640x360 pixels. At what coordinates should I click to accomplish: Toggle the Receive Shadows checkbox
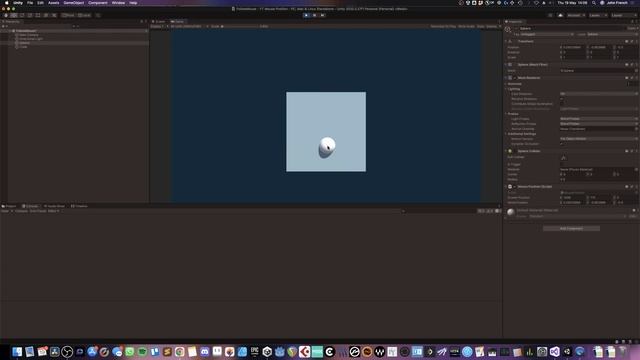pos(562,99)
